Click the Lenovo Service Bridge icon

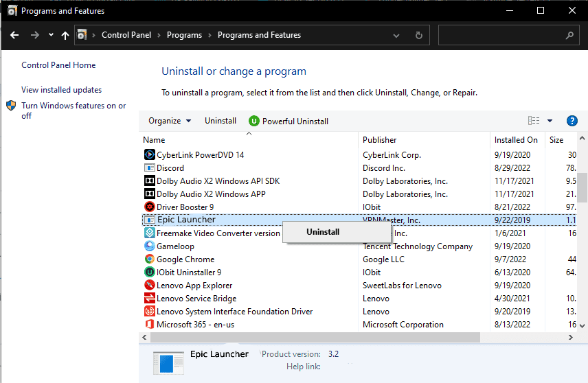tap(150, 299)
